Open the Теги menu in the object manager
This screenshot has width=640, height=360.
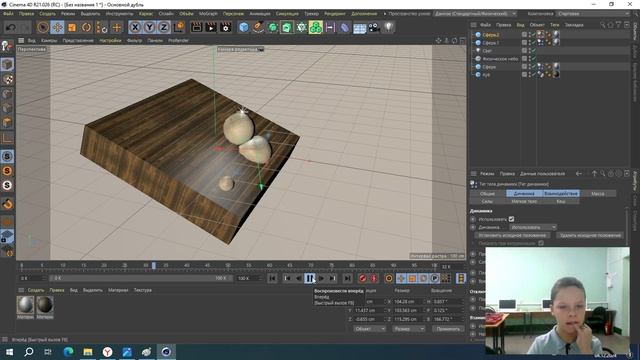coord(554,25)
